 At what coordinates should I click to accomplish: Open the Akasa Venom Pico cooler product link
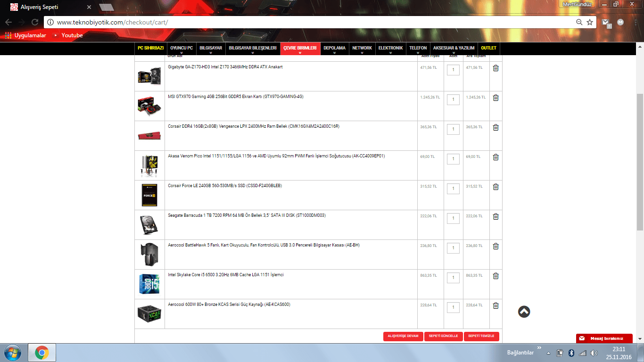pyautogui.click(x=276, y=156)
